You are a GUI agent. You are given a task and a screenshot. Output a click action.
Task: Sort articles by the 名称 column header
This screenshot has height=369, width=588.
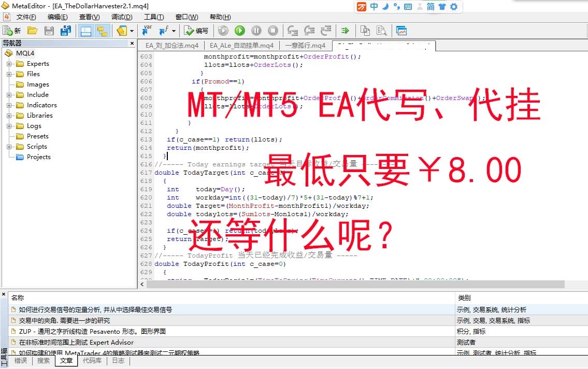(232, 298)
